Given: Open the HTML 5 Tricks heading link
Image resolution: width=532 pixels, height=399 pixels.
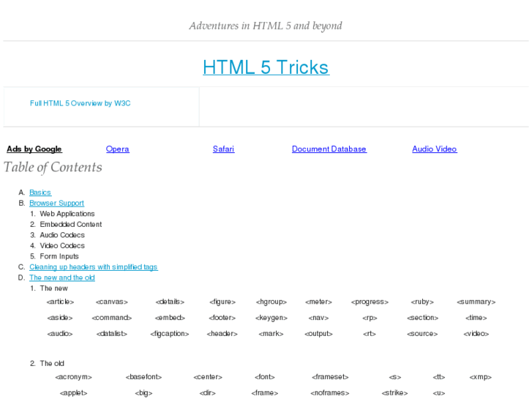Looking at the screenshot, I should tap(266, 67).
